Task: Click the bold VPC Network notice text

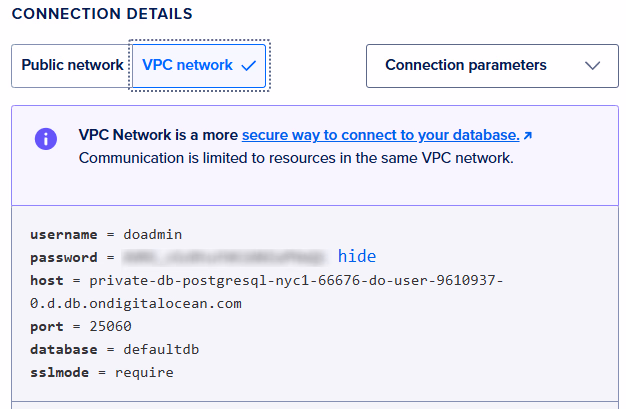Action: tap(157, 134)
